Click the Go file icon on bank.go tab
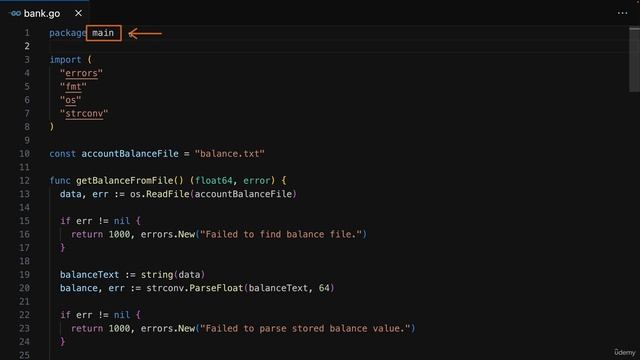This screenshot has height=360, width=640. point(15,13)
